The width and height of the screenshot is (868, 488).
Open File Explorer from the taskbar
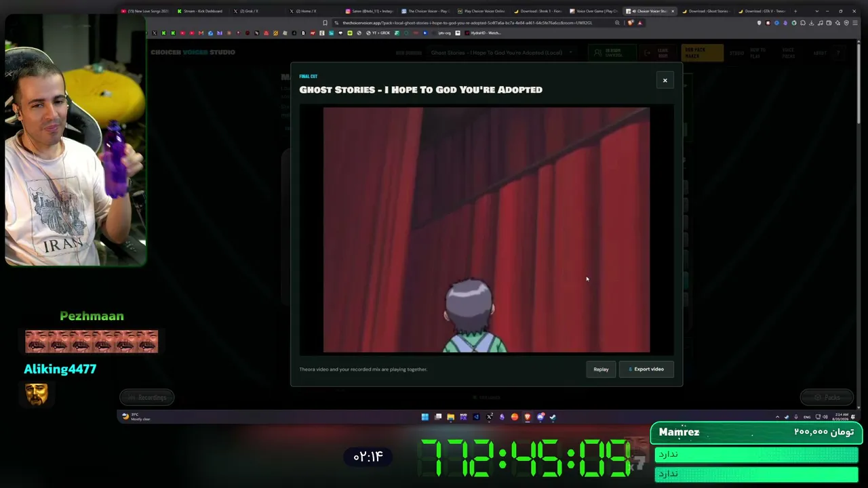point(450,417)
